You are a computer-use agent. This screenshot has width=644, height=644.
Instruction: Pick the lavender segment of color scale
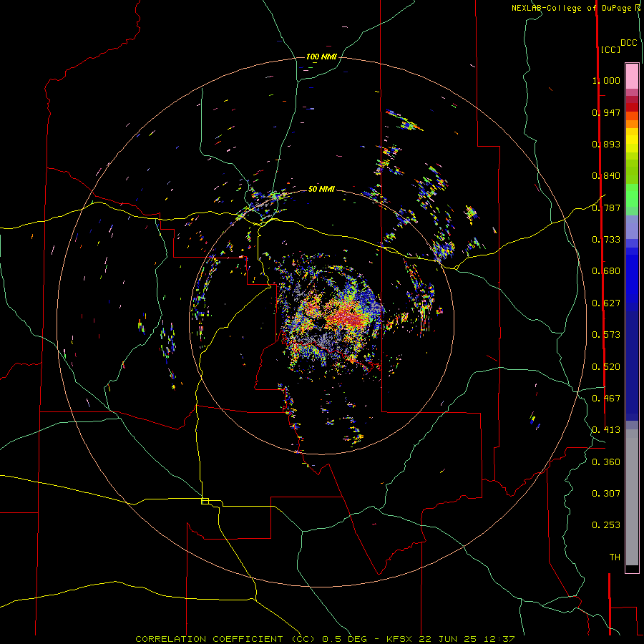[x=632, y=227]
